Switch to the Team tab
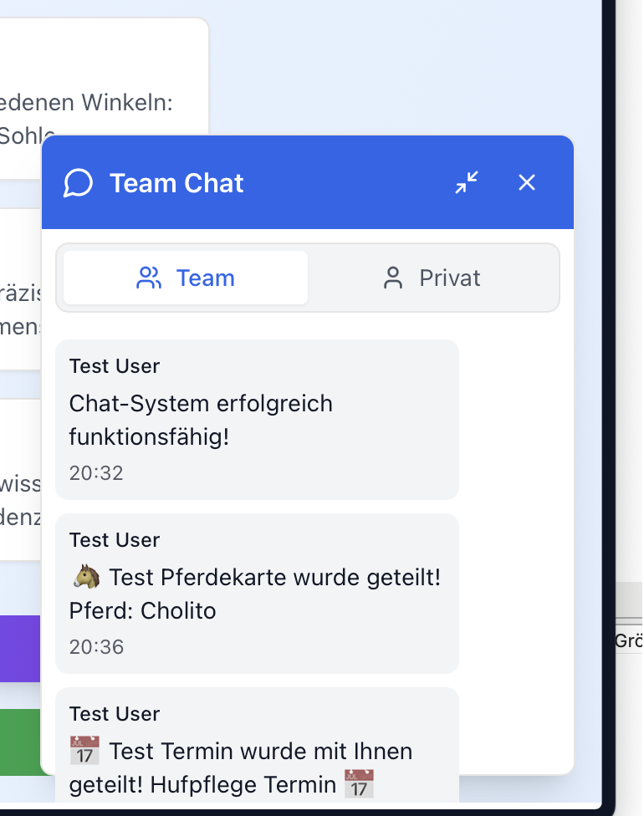 [x=186, y=278]
